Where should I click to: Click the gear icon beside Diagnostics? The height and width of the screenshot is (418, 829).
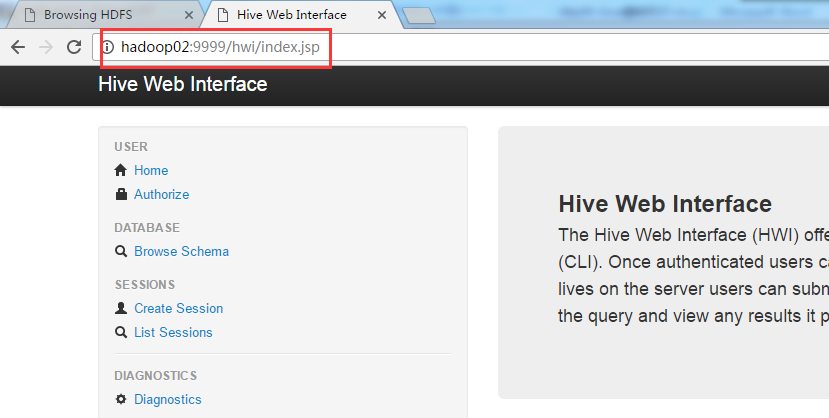tap(121, 399)
